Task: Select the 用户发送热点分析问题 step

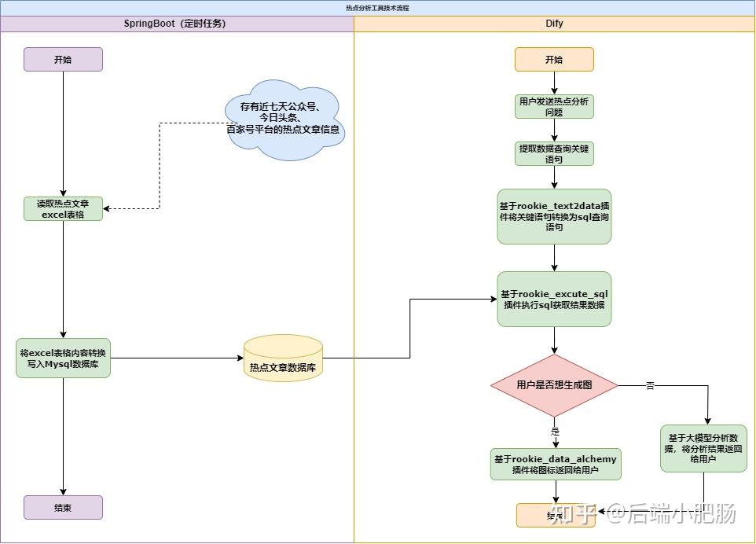Action: 554,106
